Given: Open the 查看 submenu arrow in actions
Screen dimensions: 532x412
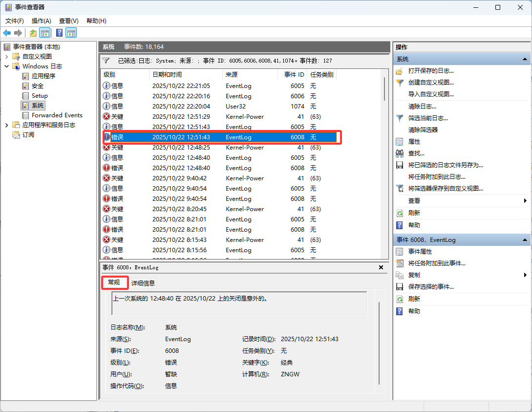Looking at the screenshot, I should pyautogui.click(x=525, y=201).
